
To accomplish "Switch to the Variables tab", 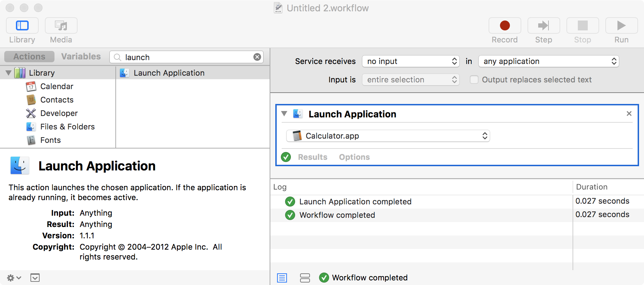I will [x=81, y=57].
